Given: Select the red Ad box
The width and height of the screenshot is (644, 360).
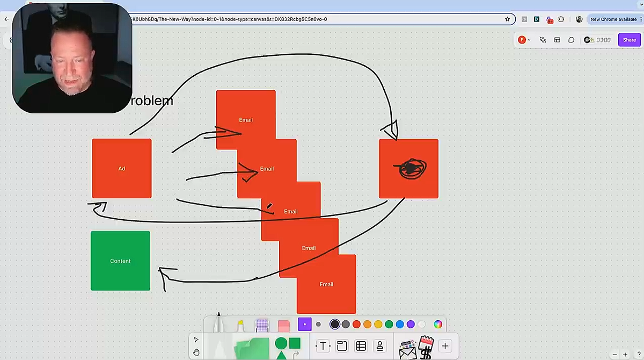Looking at the screenshot, I should coord(122,169).
